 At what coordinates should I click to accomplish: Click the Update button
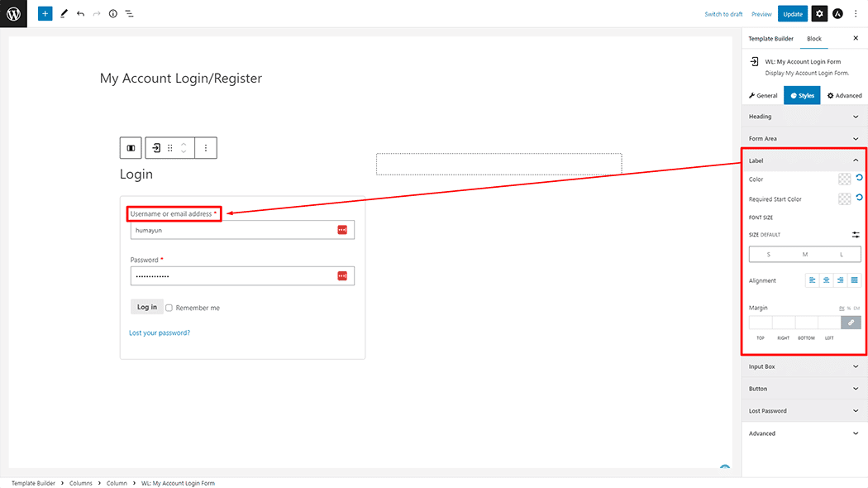pos(792,13)
